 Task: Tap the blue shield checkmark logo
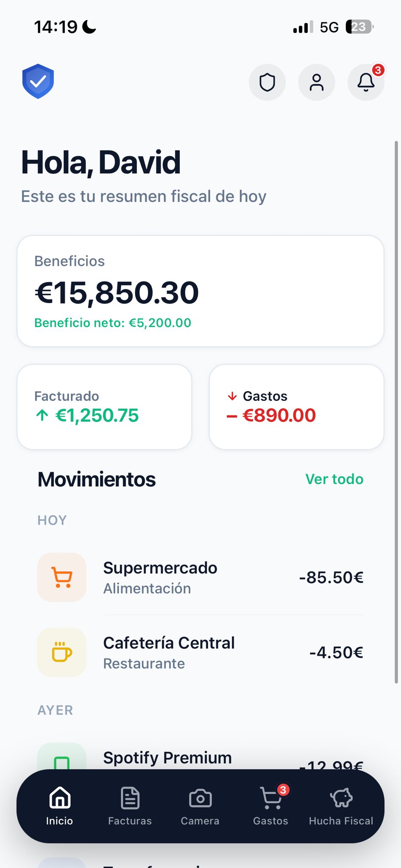(x=38, y=81)
